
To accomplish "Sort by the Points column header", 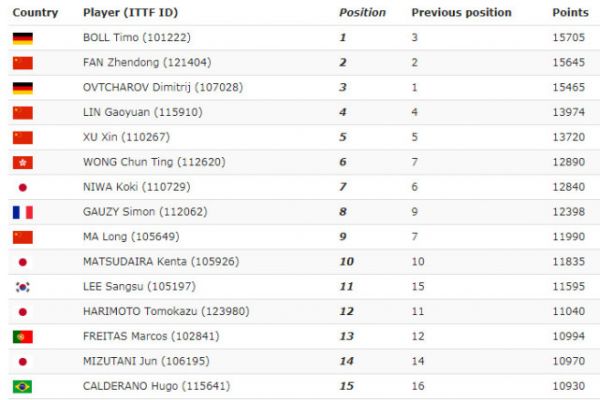I will pos(570,13).
